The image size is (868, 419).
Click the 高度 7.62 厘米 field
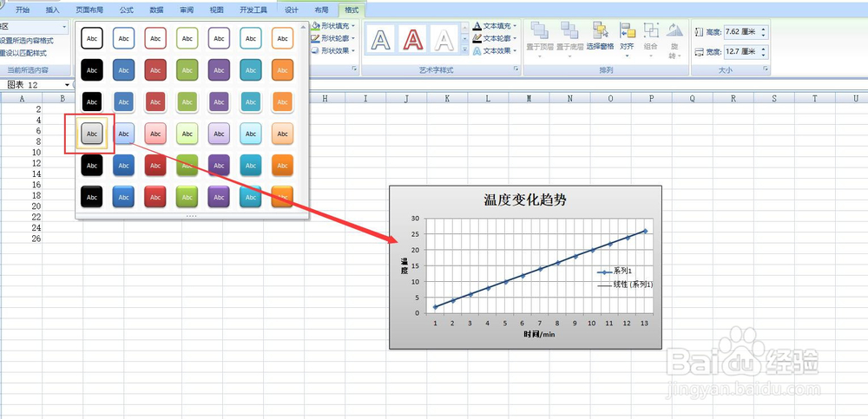[740, 33]
